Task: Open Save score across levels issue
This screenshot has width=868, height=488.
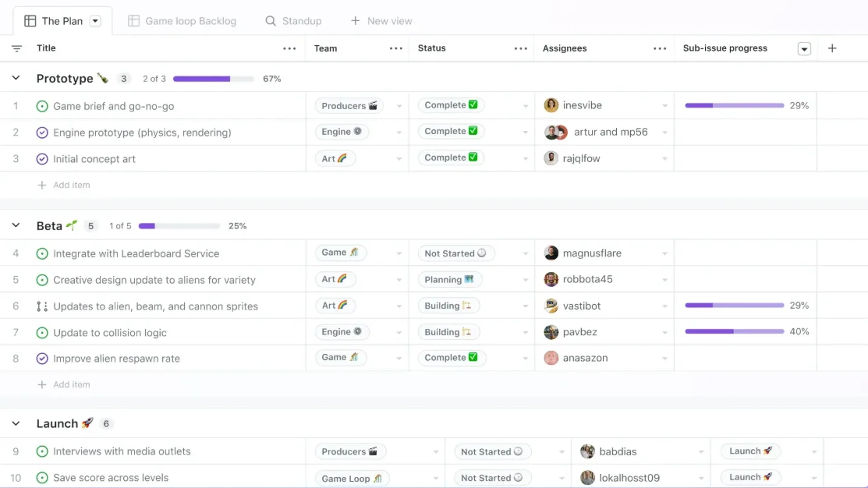Action: pos(111,478)
